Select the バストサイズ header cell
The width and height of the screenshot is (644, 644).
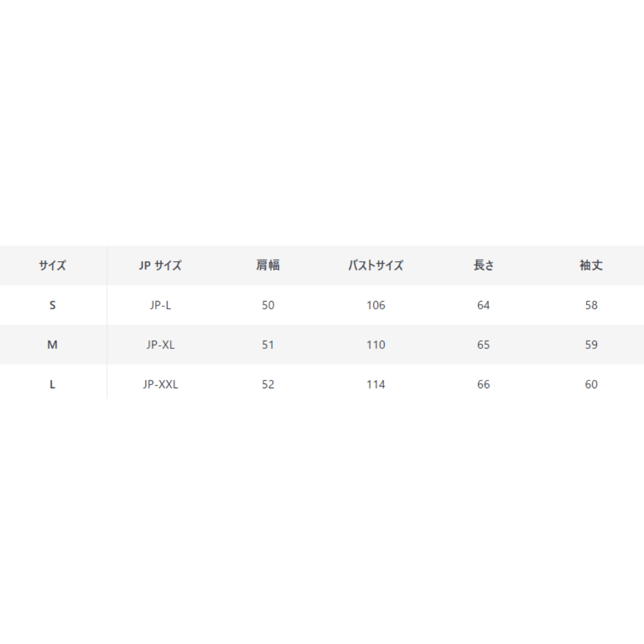click(x=376, y=265)
